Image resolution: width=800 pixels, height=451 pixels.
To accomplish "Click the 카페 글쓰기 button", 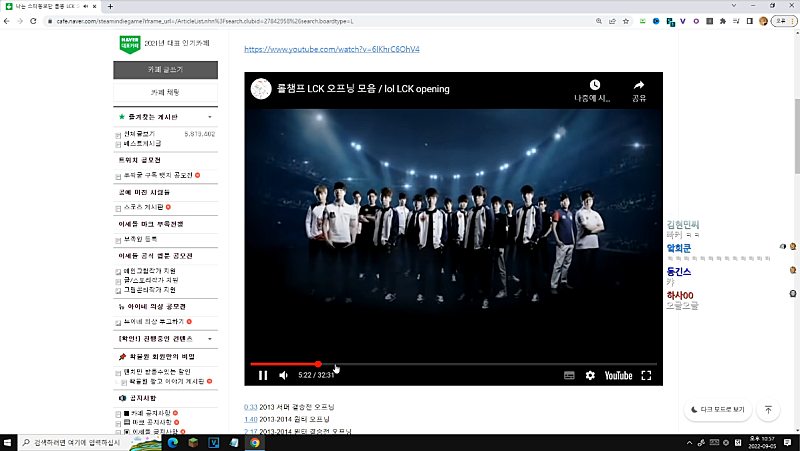I will [x=165, y=70].
